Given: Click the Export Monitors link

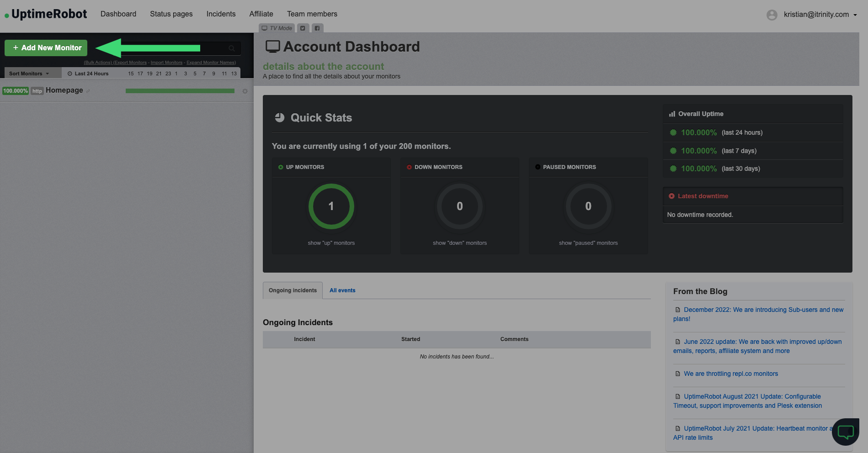Looking at the screenshot, I should (x=130, y=63).
